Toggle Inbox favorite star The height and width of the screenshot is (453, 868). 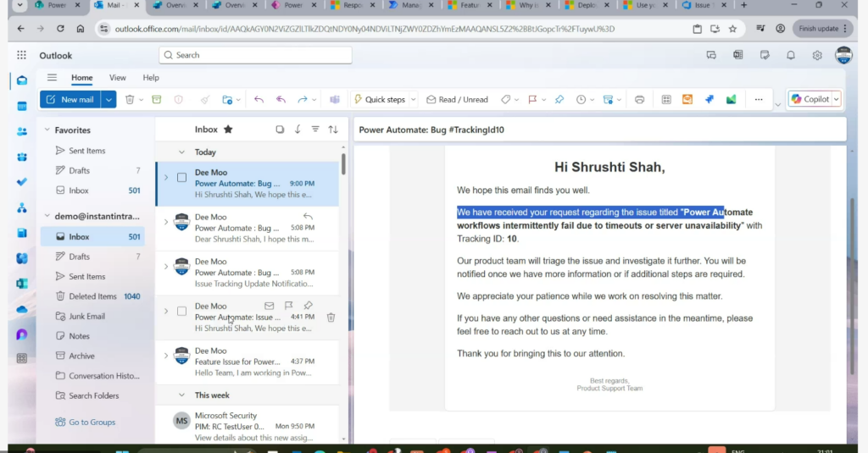pyautogui.click(x=228, y=130)
